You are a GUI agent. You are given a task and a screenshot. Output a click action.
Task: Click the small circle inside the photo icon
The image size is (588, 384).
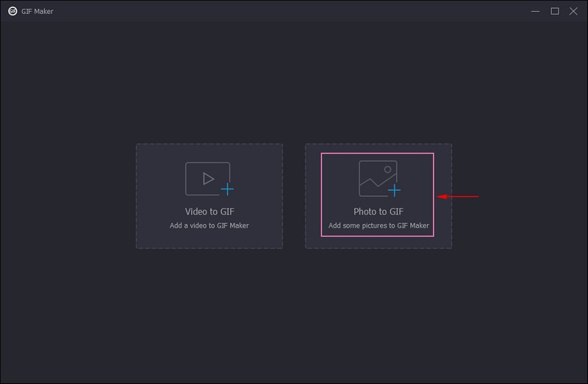386,169
